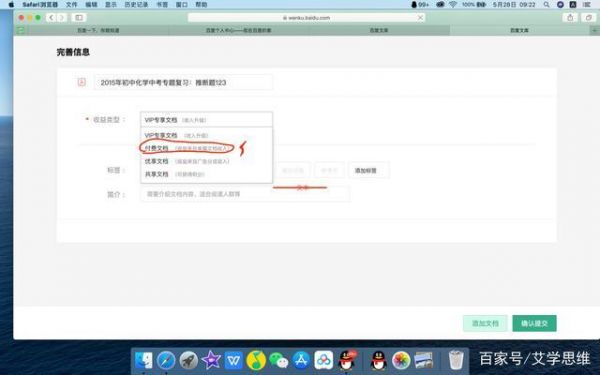Open the 编辑 menu
The height and width of the screenshot is (375, 600).
(91, 5)
